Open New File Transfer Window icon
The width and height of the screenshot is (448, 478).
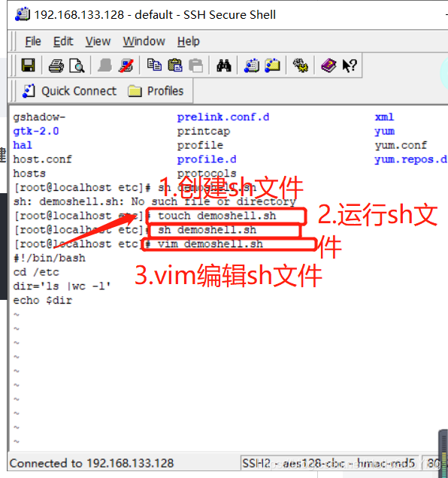pos(272,65)
